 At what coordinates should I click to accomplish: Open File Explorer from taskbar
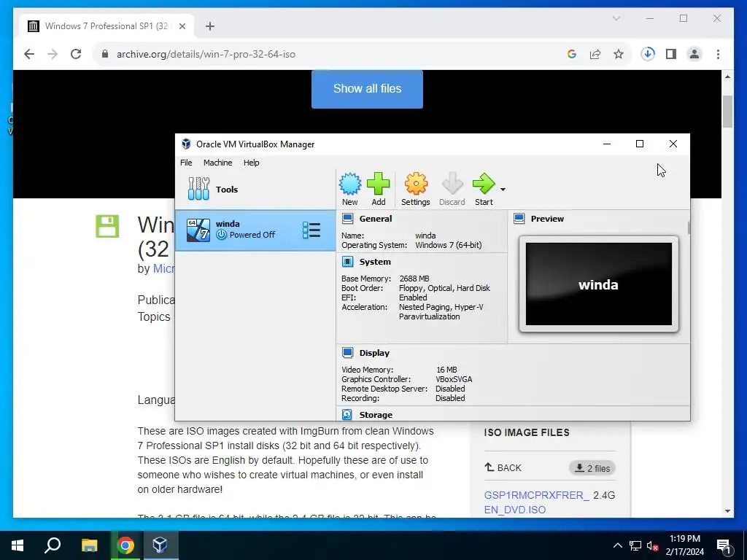click(89, 545)
